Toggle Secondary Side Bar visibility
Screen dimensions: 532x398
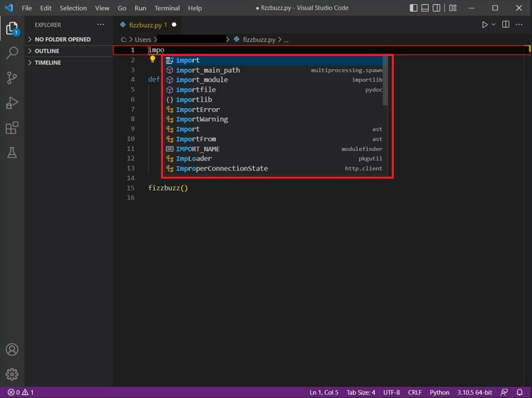click(437, 8)
